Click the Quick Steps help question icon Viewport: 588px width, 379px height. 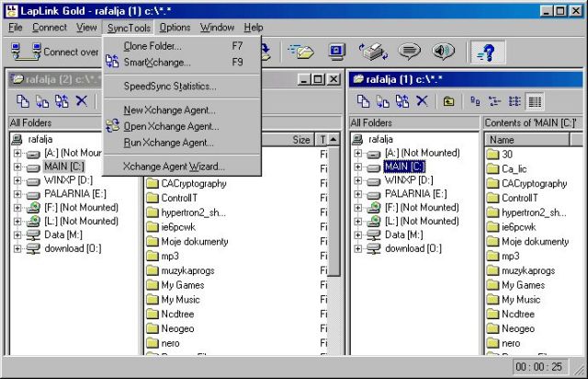tap(487, 52)
